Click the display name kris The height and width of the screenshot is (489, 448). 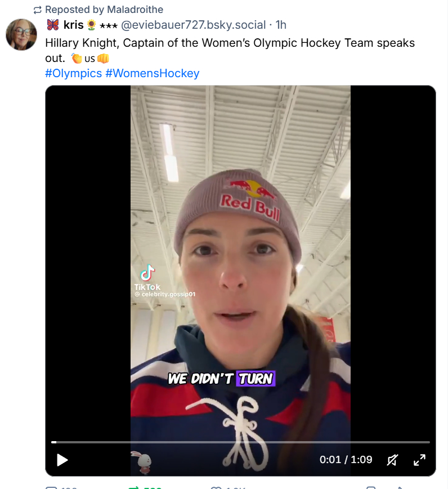[74, 25]
